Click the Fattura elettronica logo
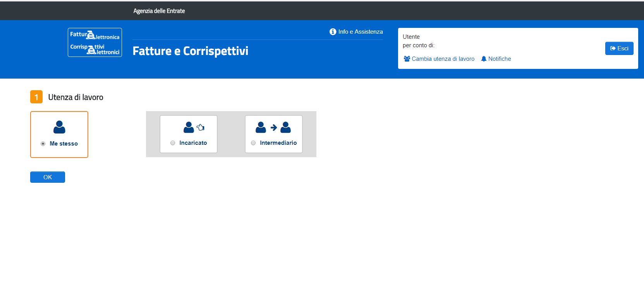This screenshot has width=644, height=295. tap(95, 43)
